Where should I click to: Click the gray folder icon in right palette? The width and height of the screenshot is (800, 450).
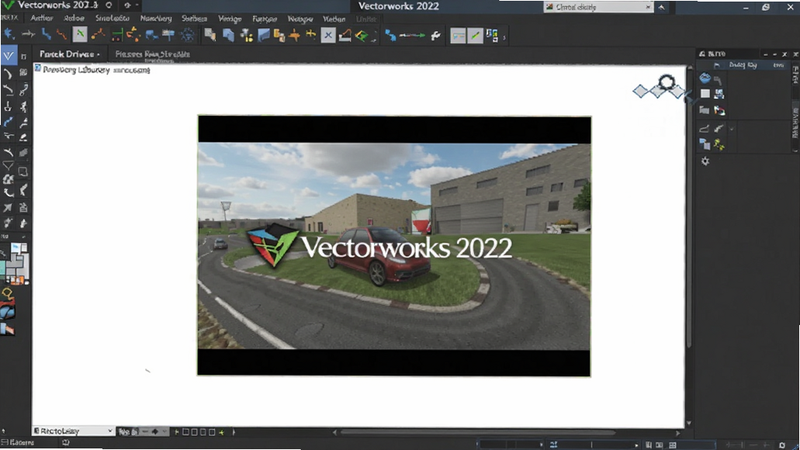704,110
